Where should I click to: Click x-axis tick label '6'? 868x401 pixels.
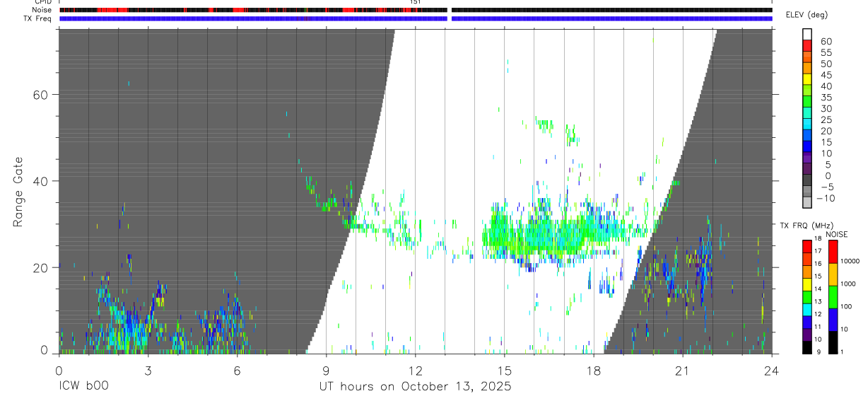click(x=237, y=370)
